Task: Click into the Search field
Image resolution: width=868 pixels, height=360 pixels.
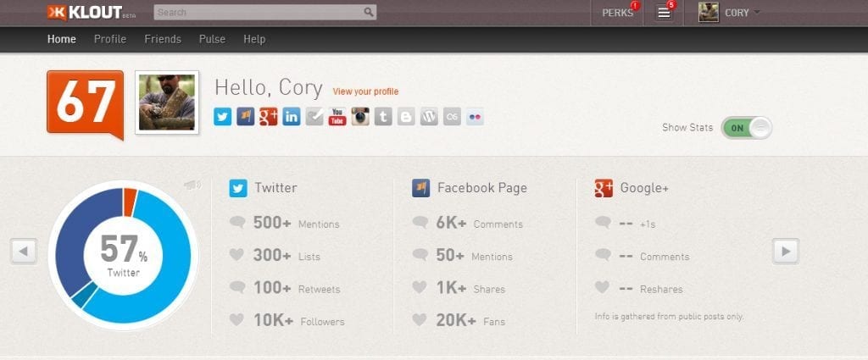Action: (x=265, y=12)
